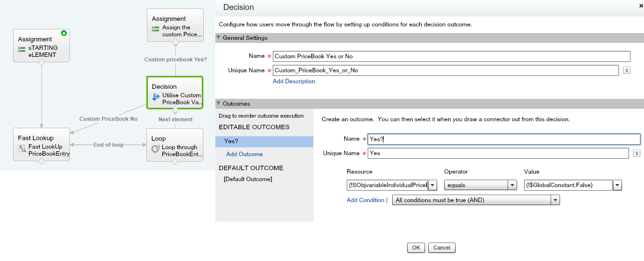Click the decision Name input field
Viewport: 644px width, 261px height.
click(x=451, y=56)
